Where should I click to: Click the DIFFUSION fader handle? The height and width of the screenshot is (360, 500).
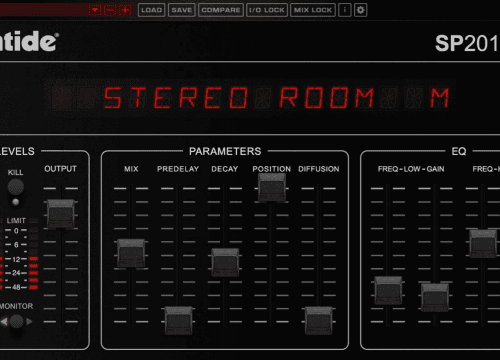319,321
